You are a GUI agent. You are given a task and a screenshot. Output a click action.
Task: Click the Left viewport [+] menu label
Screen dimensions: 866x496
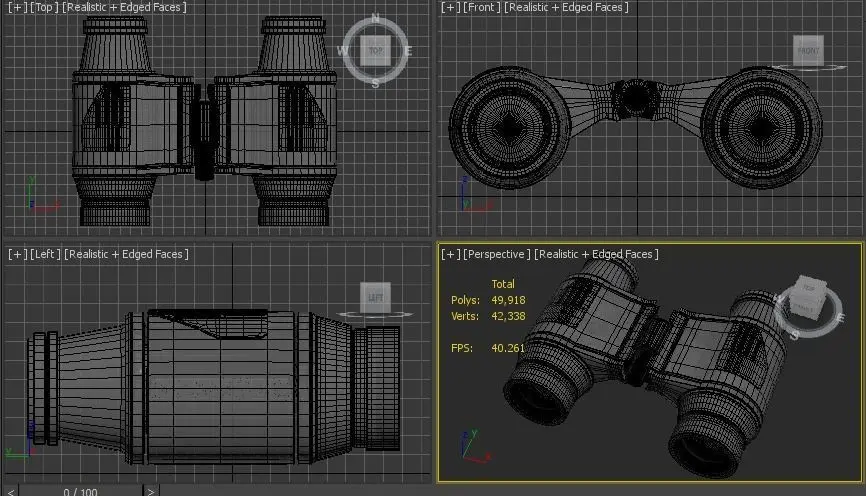pyautogui.click(x=17, y=254)
